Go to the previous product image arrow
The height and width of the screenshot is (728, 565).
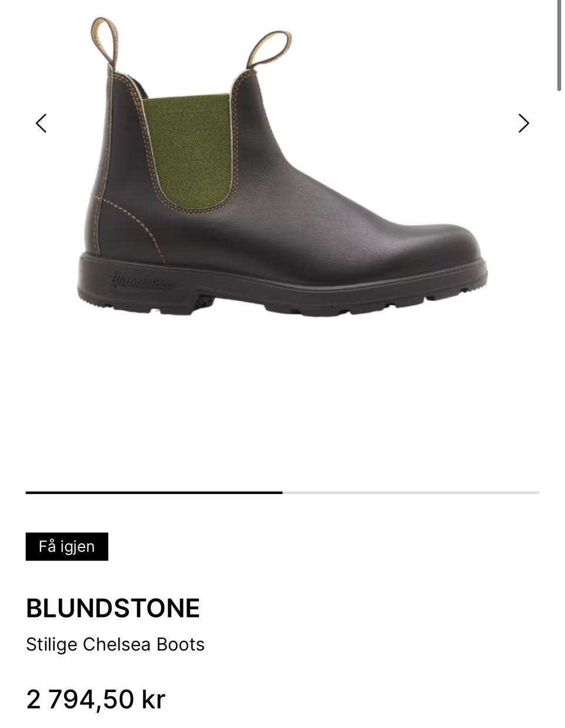pos(41,123)
